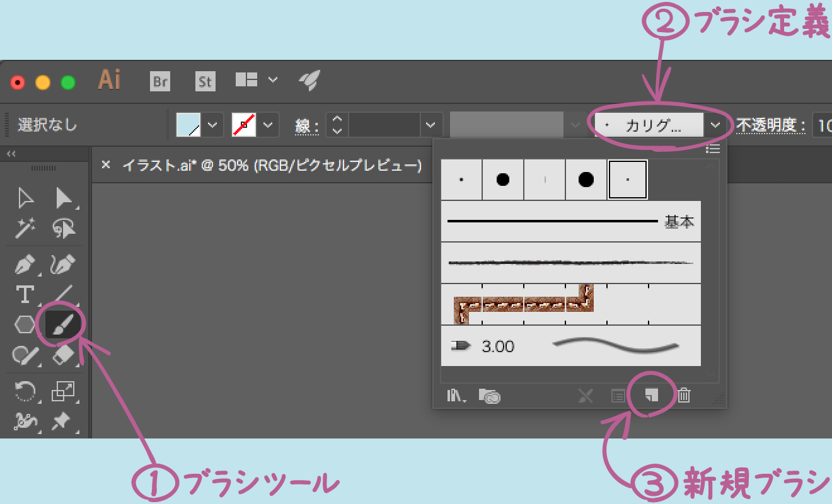The height and width of the screenshot is (504, 832).
Task: Select the Scale tool
Action: [63, 392]
